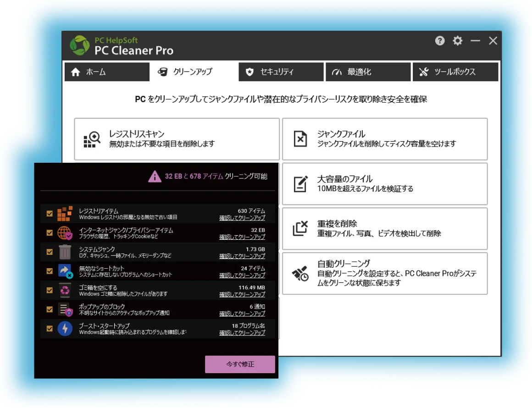Screen dimensions: 532x408
Task: Uncheck the レジストリアイテム checkbox
Action: point(50,213)
